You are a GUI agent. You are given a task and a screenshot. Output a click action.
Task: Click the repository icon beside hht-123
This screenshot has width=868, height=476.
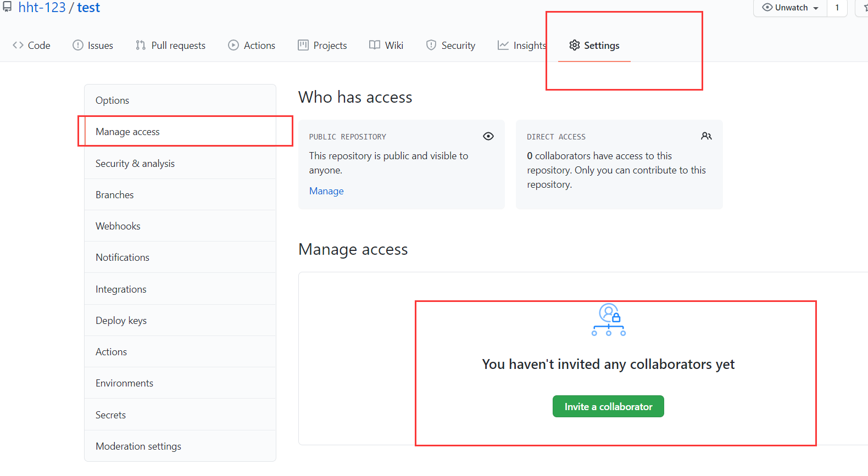point(7,7)
